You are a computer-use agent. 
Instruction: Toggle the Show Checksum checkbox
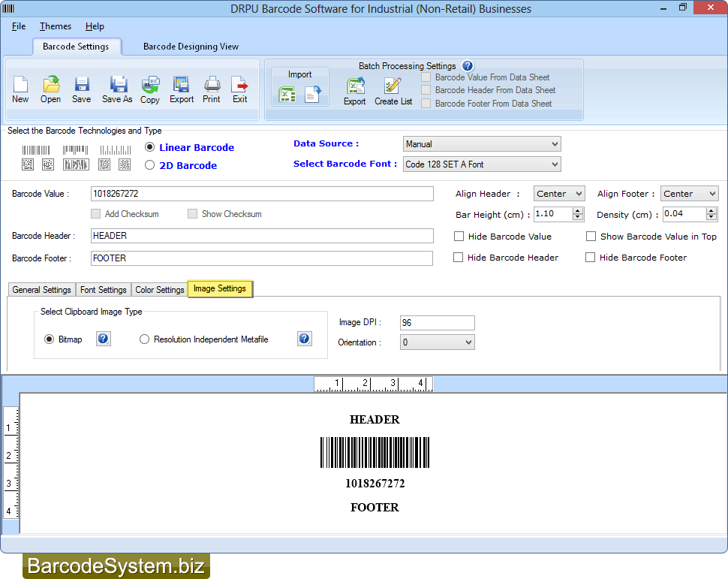point(192,214)
